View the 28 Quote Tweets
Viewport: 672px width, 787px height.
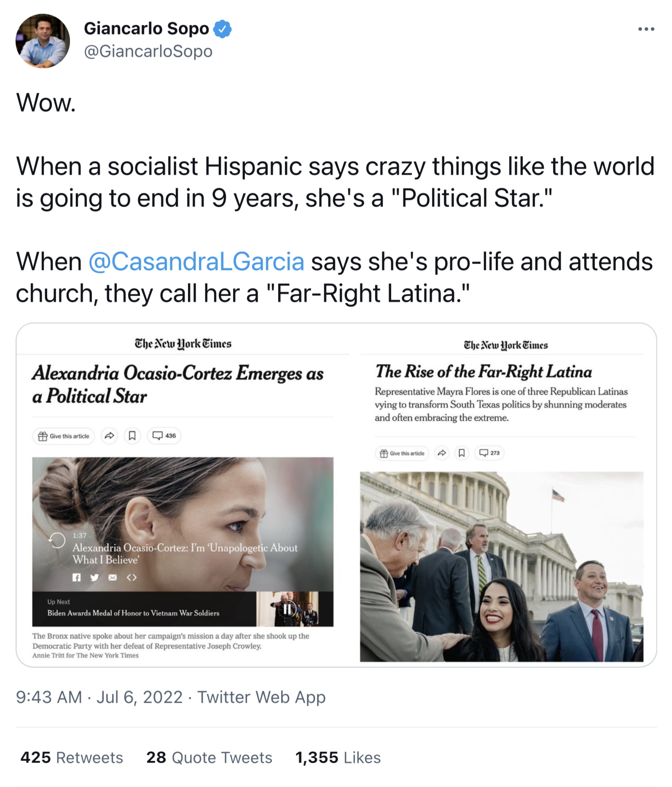pyautogui.click(x=209, y=757)
